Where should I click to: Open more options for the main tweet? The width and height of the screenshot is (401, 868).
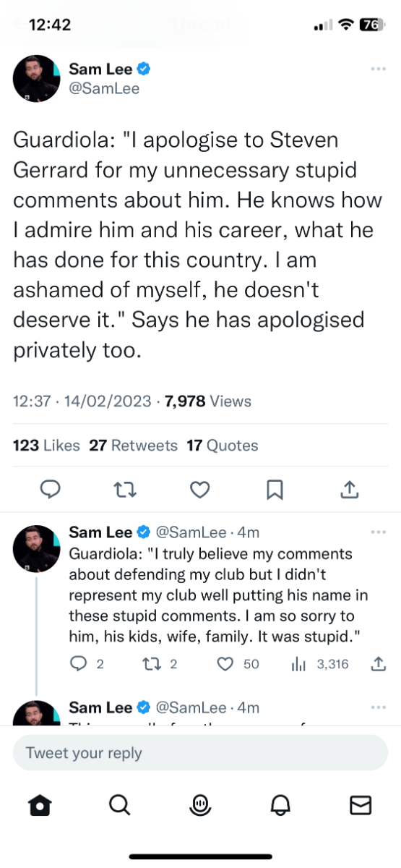pos(378,69)
